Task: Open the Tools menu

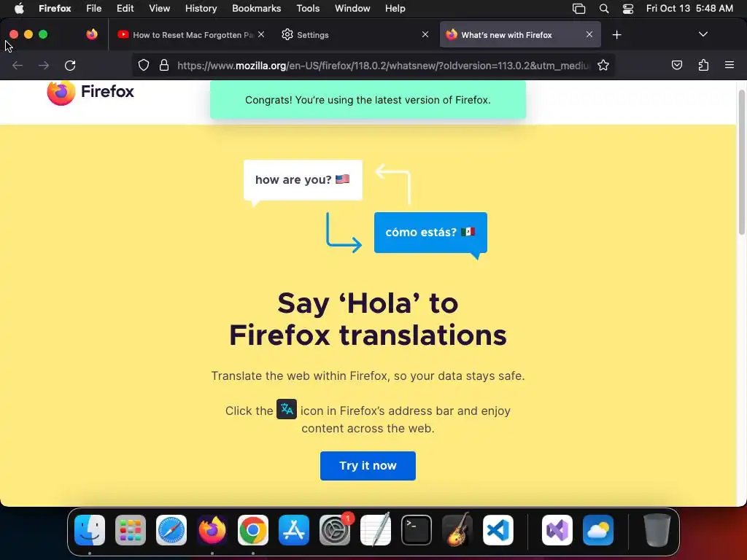Action: tap(308, 8)
